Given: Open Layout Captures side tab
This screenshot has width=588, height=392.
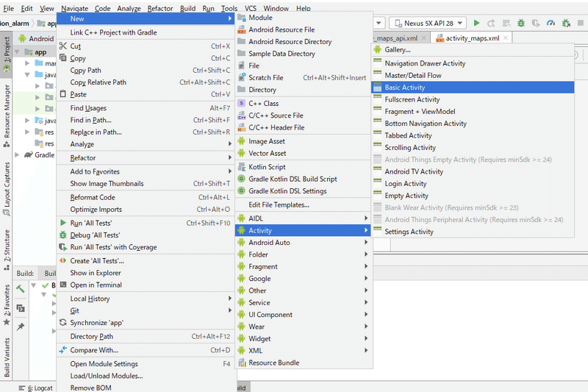Looking at the screenshot, I should pos(7,189).
